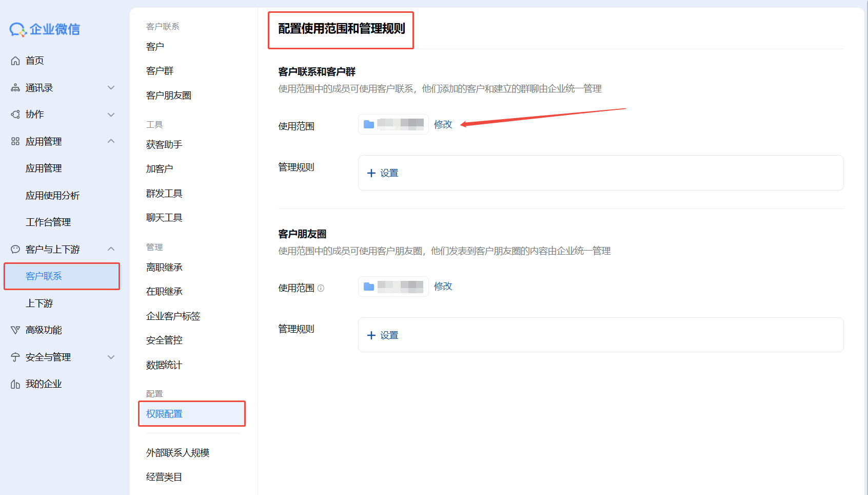Image resolution: width=868 pixels, height=495 pixels.
Task: Add 管理规则 设置 for 客户朋友圈
Action: point(383,335)
